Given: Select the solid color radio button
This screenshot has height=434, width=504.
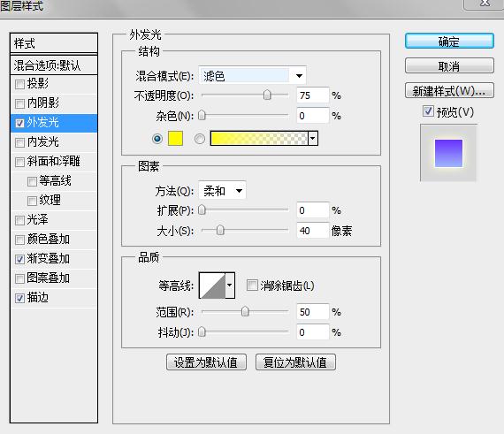Looking at the screenshot, I should [x=157, y=139].
